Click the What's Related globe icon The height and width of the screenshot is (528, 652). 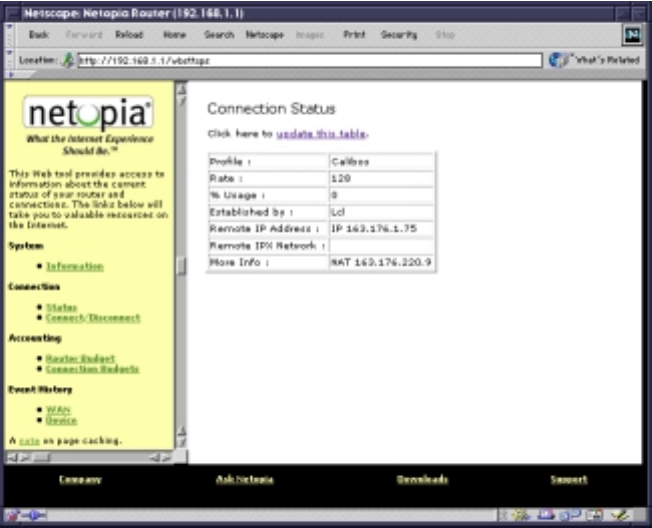click(559, 60)
